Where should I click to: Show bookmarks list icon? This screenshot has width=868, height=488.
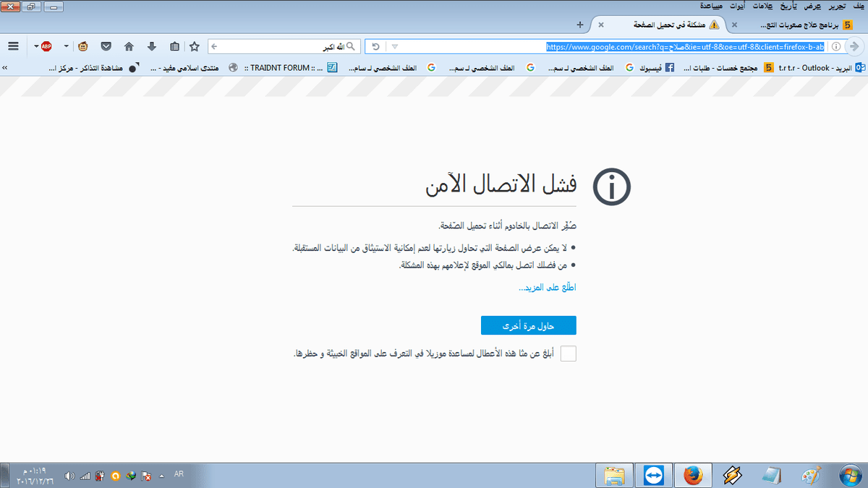(175, 46)
